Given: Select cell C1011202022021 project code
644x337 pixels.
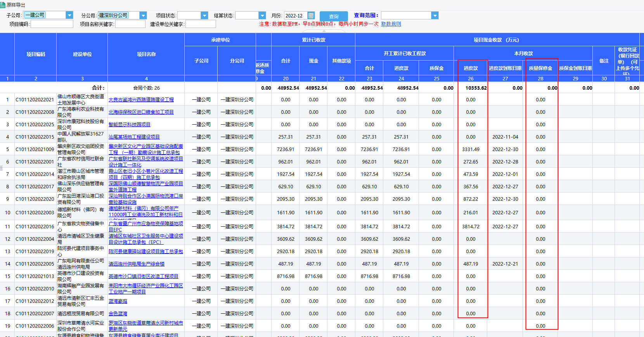Looking at the screenshot, I should click(x=35, y=100).
